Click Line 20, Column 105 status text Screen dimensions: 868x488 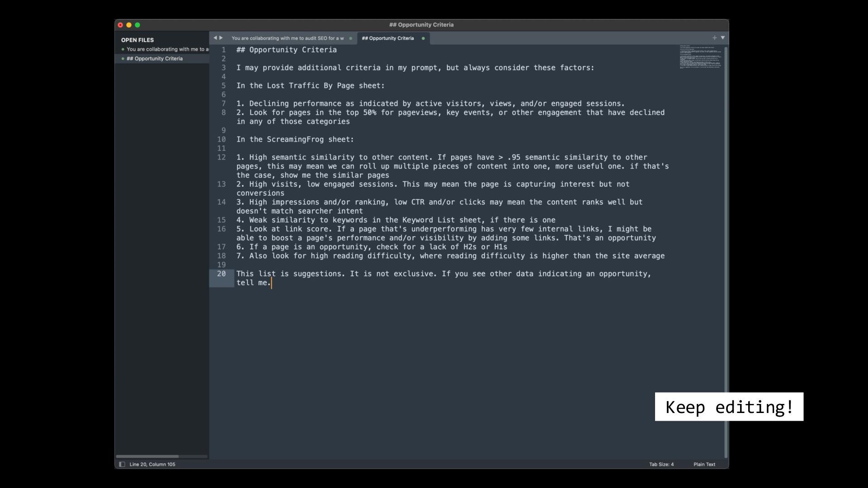point(152,464)
